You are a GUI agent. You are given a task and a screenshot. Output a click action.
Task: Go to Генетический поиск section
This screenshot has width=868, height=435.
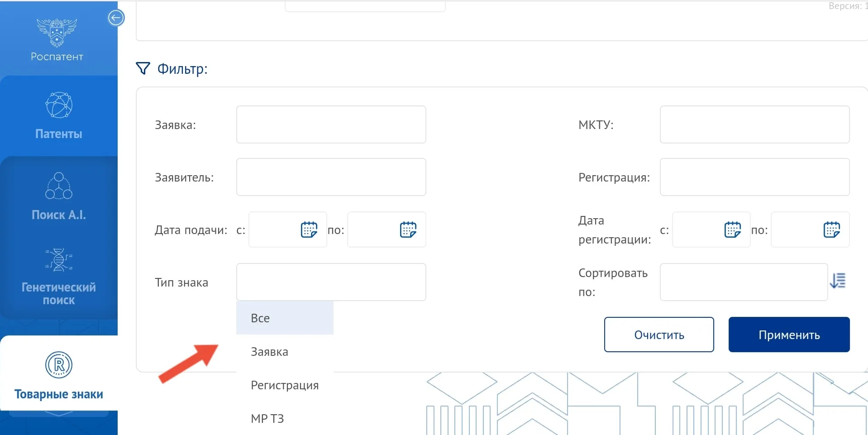[x=59, y=276]
